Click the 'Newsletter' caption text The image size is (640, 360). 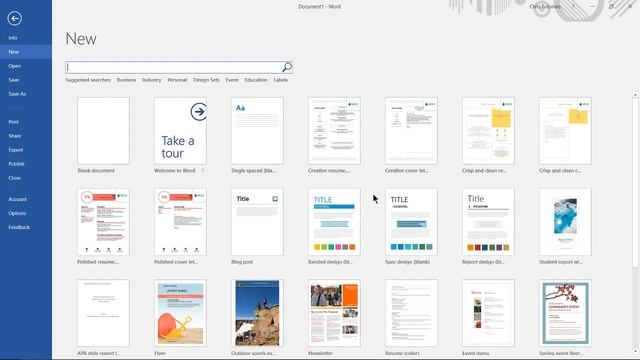pyautogui.click(x=320, y=353)
